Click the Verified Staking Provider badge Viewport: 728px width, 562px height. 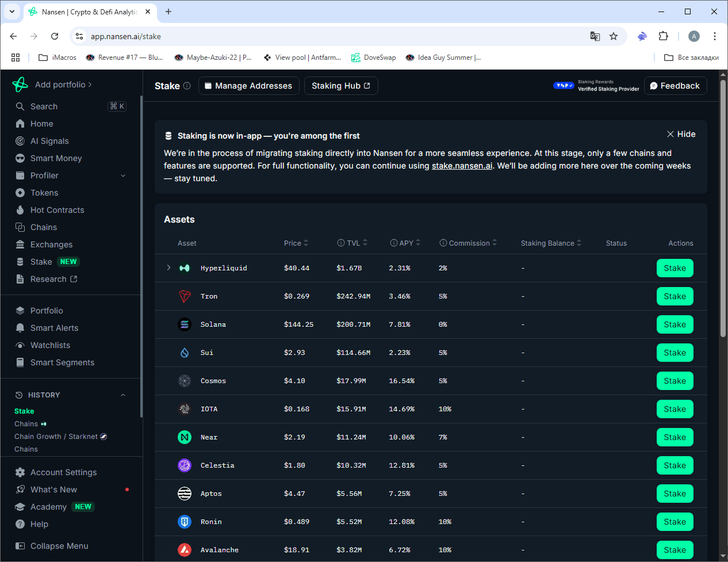596,86
